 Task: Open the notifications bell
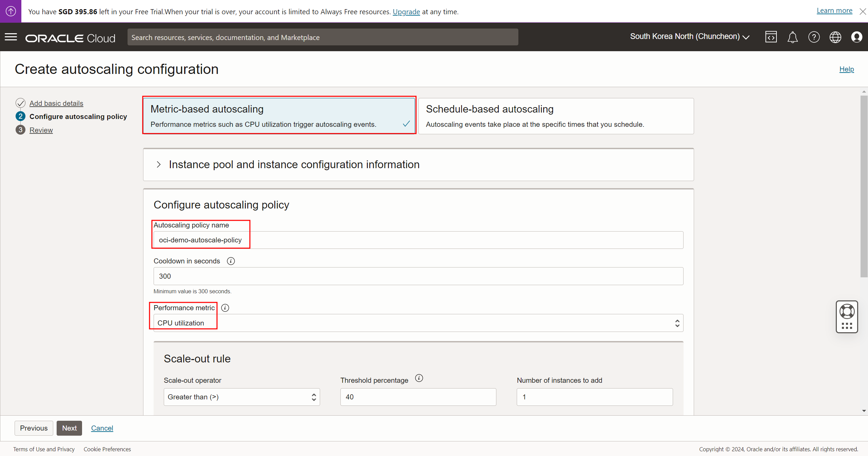pyautogui.click(x=792, y=37)
